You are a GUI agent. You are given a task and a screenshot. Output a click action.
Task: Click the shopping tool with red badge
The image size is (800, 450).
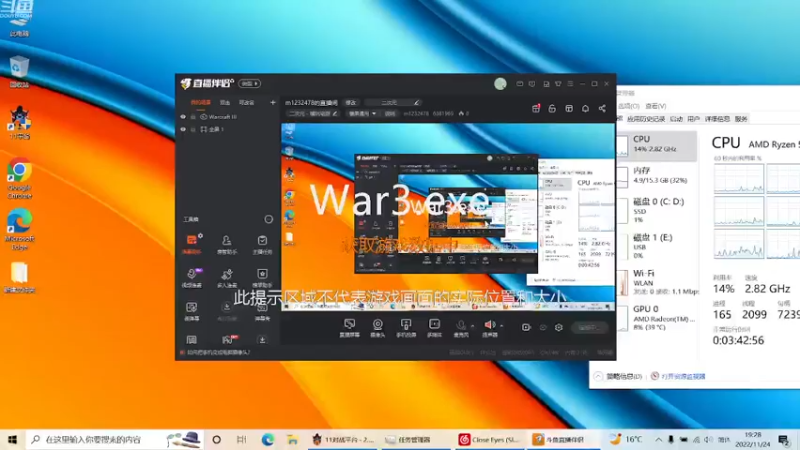click(x=228, y=339)
